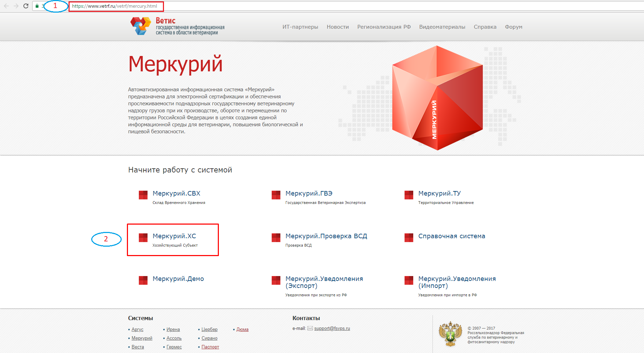Open Меркурий.Проверка ВСД link
This screenshot has height=353, width=644.
[x=326, y=236]
